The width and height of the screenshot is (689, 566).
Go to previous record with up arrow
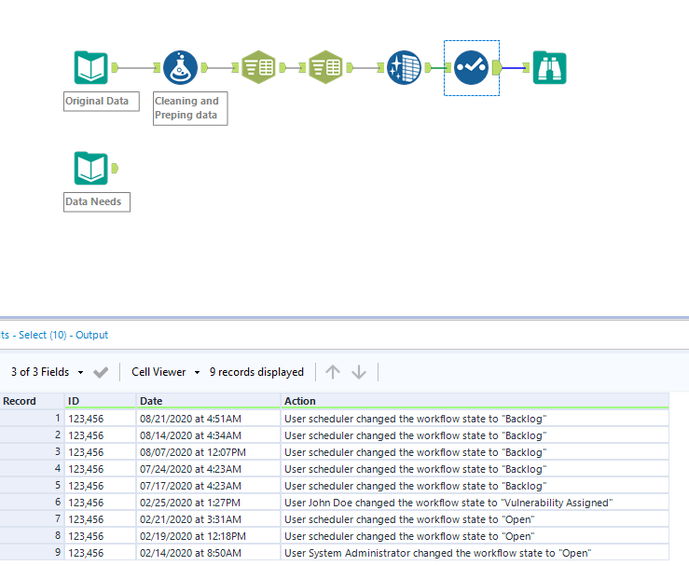click(333, 372)
